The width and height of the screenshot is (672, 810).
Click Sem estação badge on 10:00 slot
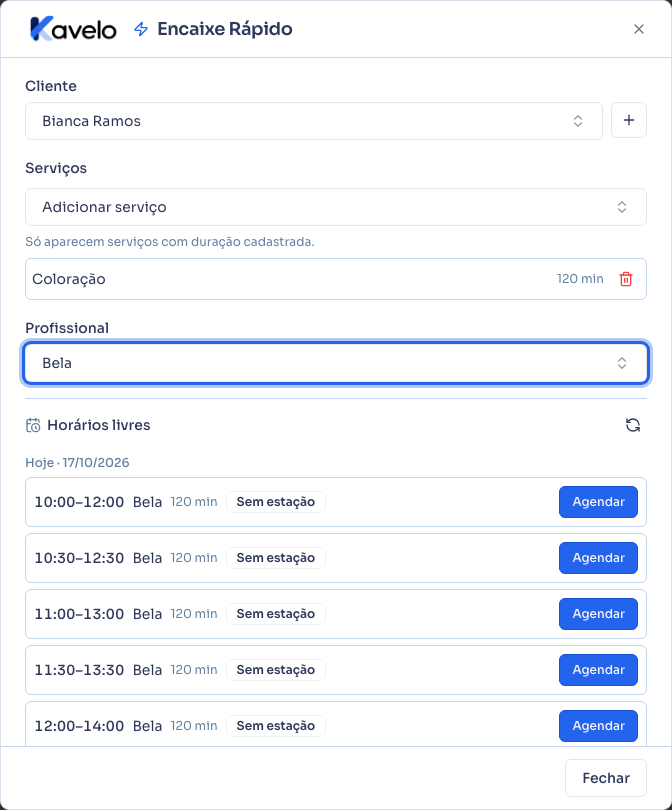276,502
